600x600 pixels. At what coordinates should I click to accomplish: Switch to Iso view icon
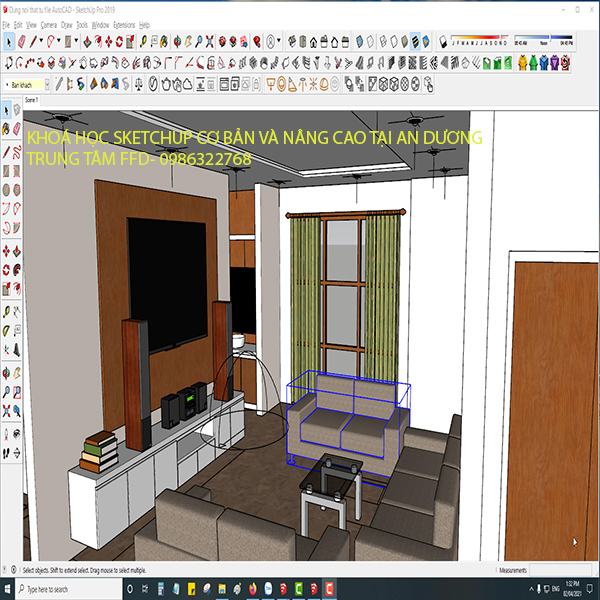[292, 41]
